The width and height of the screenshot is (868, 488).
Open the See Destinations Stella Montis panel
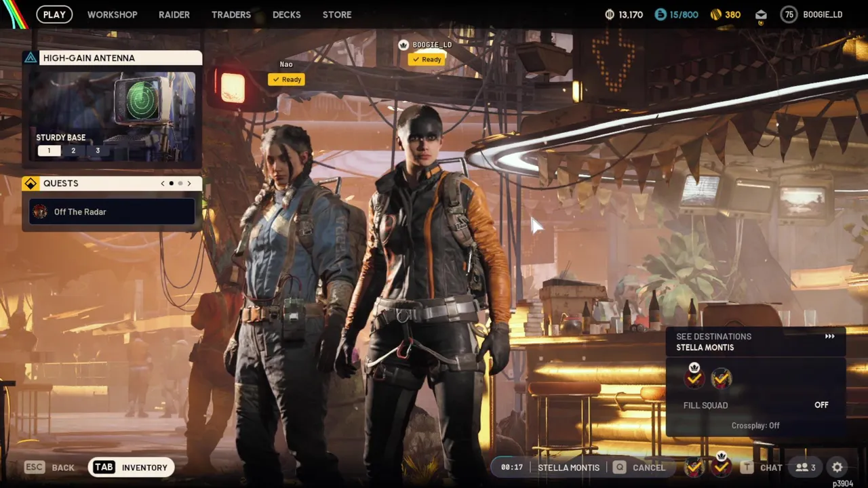click(x=755, y=342)
